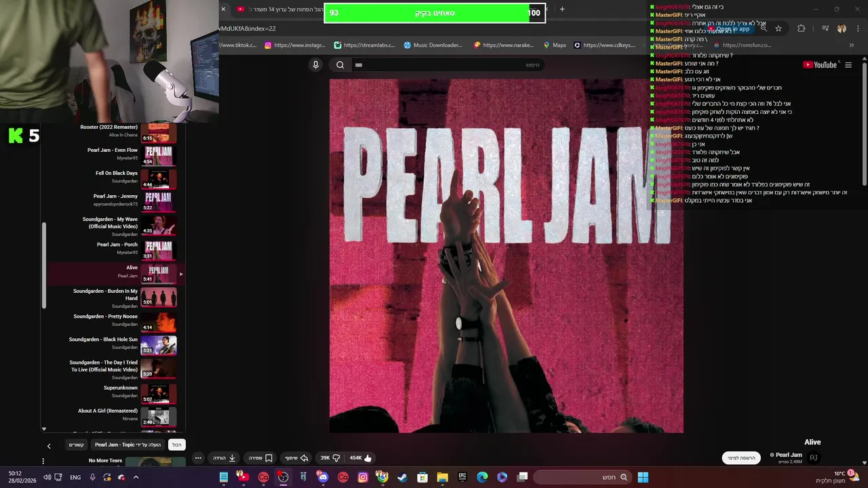Image resolution: width=868 pixels, height=488 pixels.
Task: Click the playlist scrollbar down arrow
Action: click(44, 429)
